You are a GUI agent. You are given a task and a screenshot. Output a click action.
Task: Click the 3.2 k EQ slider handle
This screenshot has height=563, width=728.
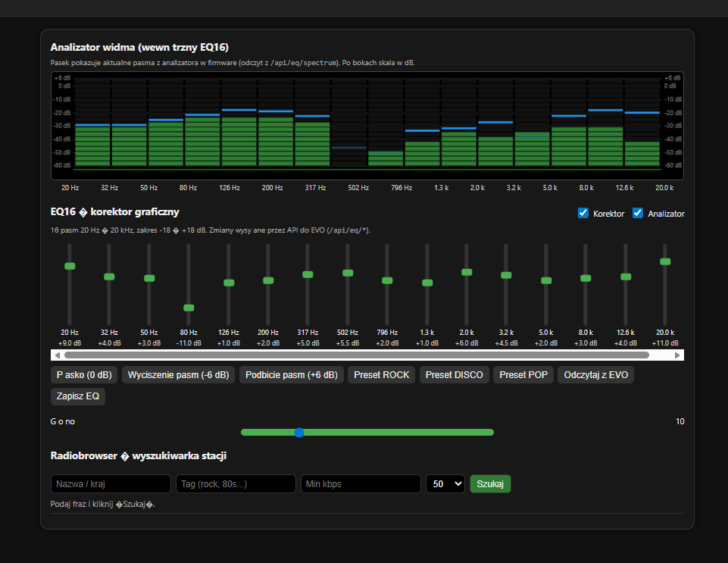pyautogui.click(x=506, y=276)
